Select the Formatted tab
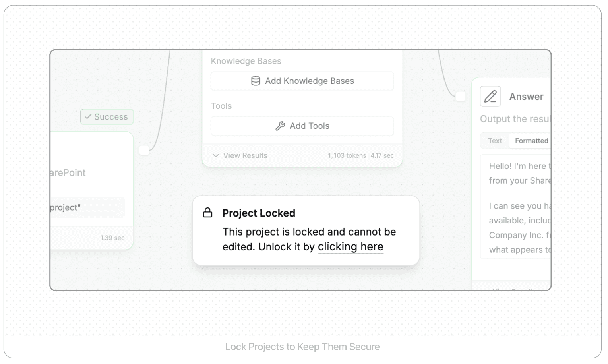Image resolution: width=608 pixels, height=364 pixels. coord(531,141)
